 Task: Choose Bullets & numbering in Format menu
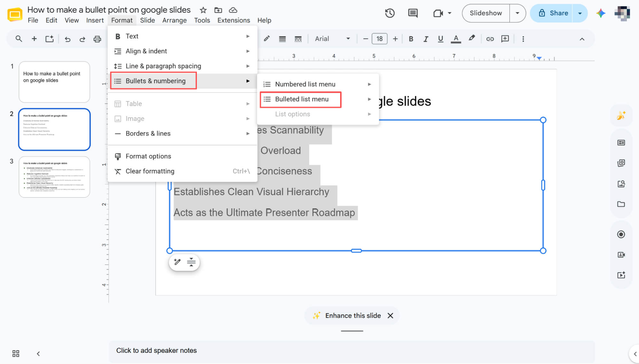pyautogui.click(x=182, y=81)
